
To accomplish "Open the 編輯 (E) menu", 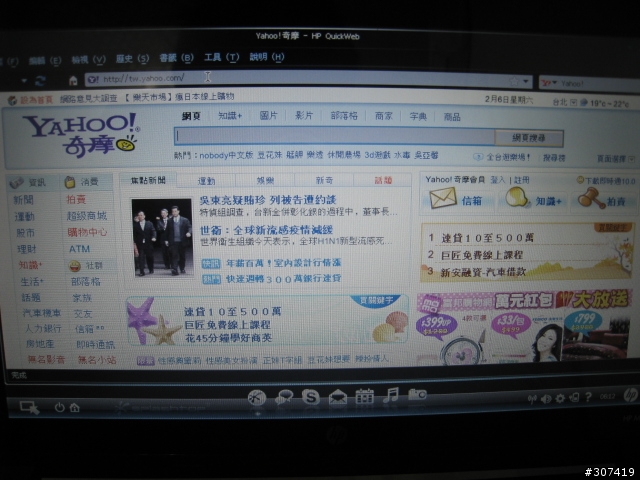I will click(x=45, y=61).
